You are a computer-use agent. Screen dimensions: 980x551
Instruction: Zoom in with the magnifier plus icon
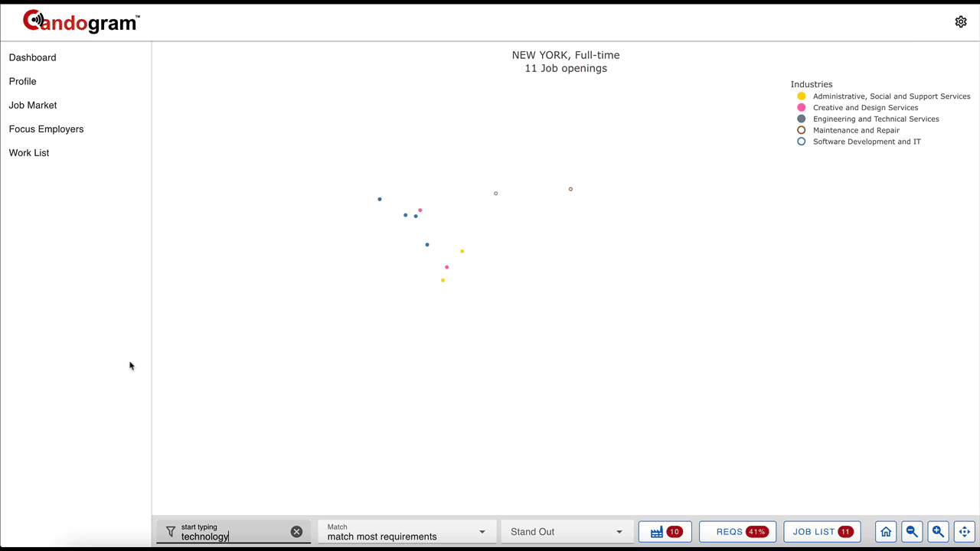coord(938,532)
